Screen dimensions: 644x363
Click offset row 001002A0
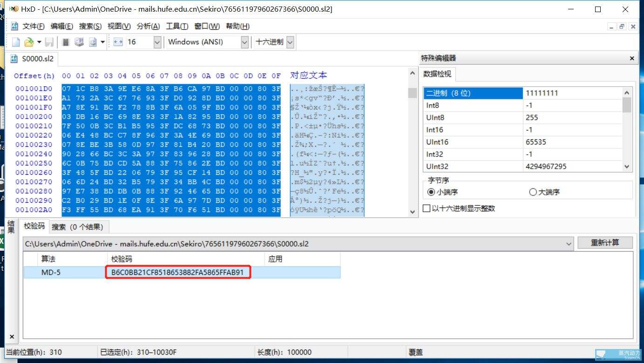point(34,210)
